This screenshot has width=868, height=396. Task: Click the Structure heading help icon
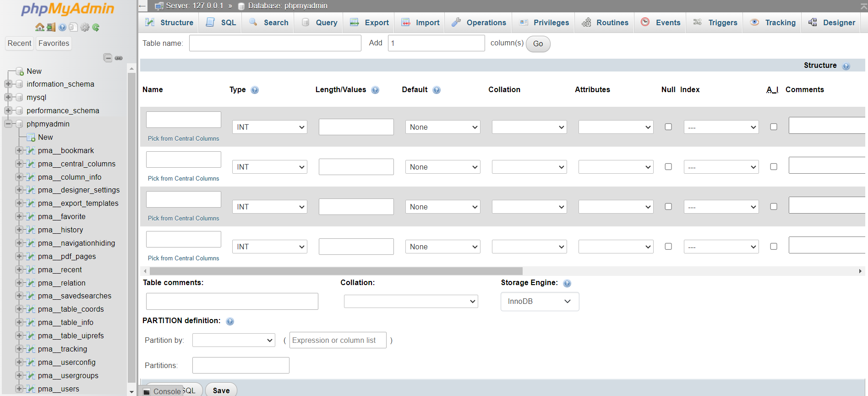(x=846, y=66)
